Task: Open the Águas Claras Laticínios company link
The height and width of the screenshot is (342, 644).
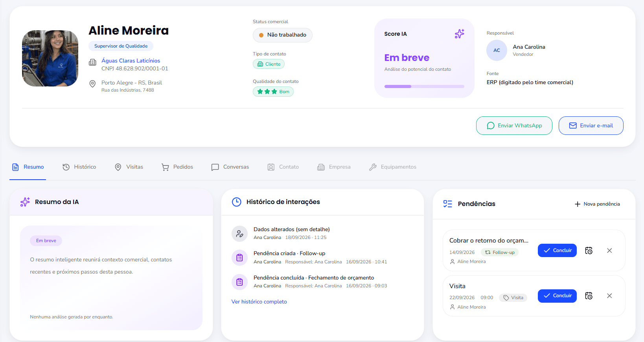Action: click(131, 61)
